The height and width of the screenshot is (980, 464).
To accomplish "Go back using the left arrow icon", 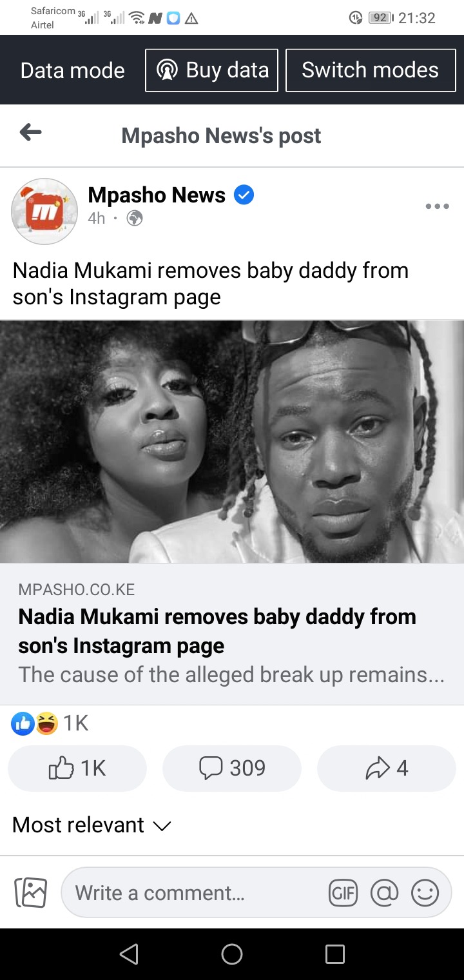I will pos(30,133).
